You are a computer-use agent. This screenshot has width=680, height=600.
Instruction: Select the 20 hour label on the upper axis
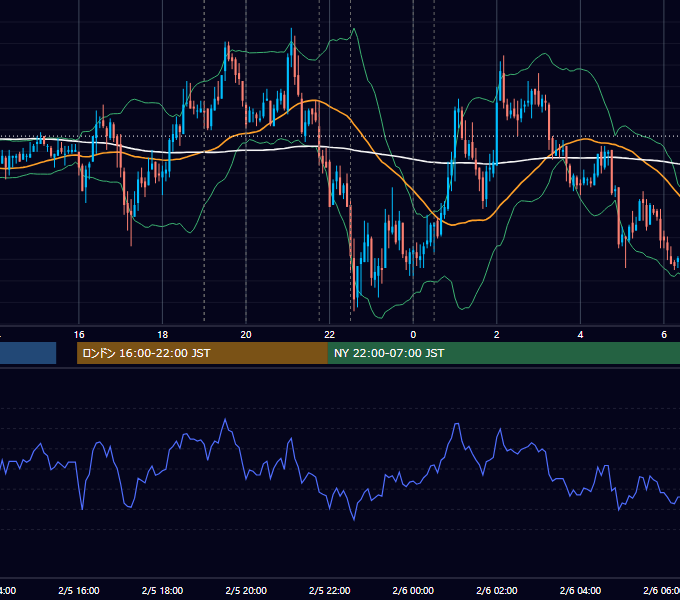coord(246,335)
